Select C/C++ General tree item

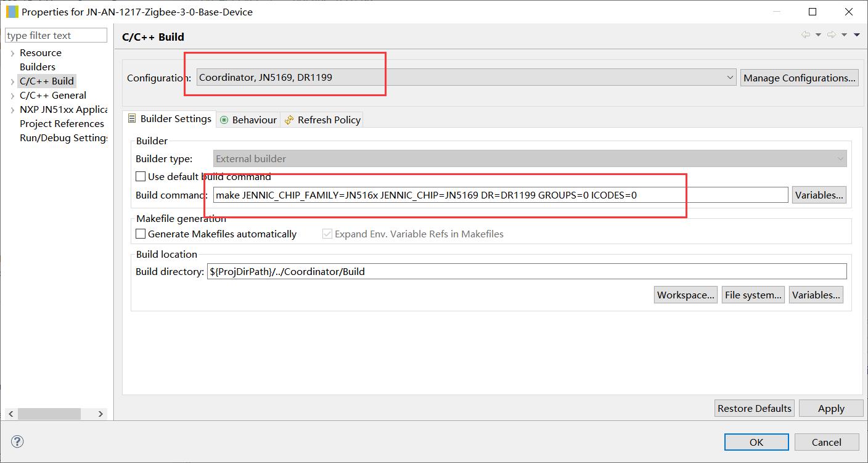(x=53, y=95)
